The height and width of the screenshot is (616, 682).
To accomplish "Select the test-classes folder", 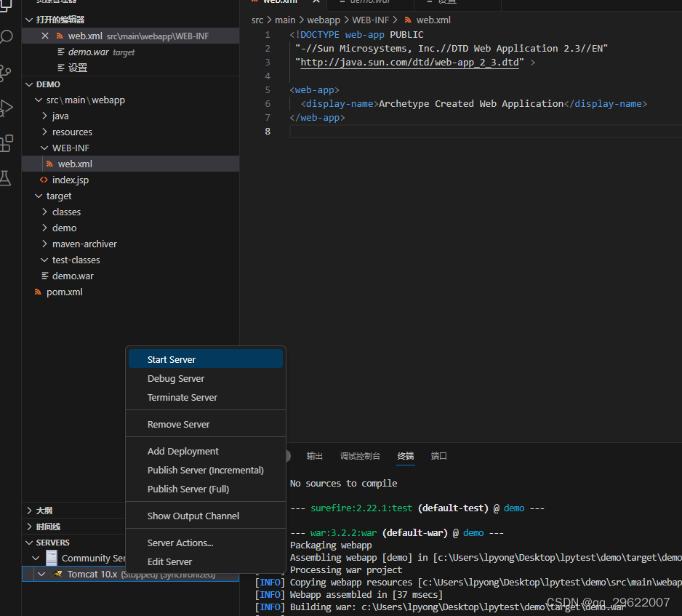I will pos(130,260).
